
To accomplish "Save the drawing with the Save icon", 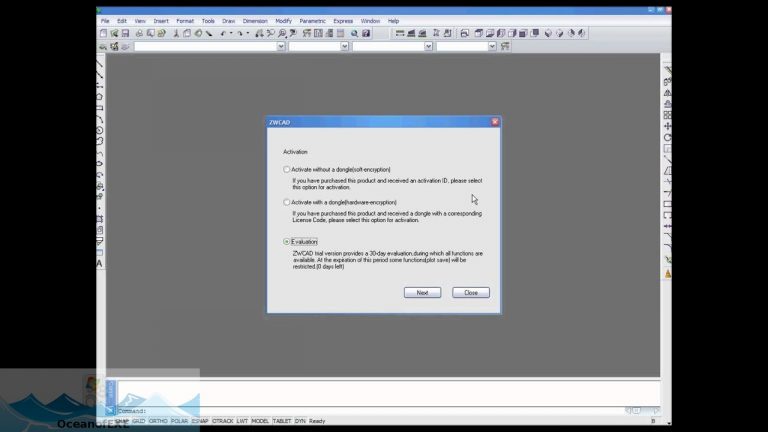I will 125,33.
